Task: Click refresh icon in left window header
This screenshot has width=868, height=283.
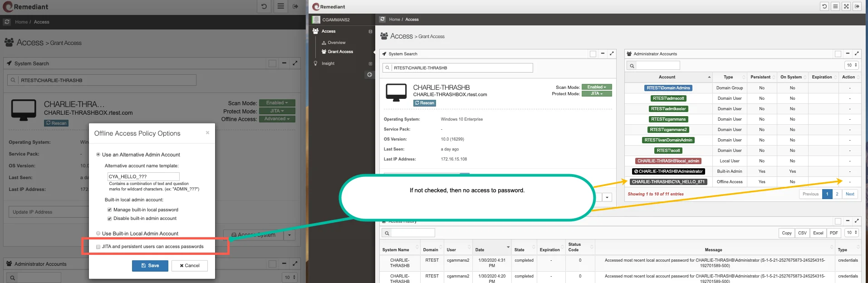Action: (264, 6)
